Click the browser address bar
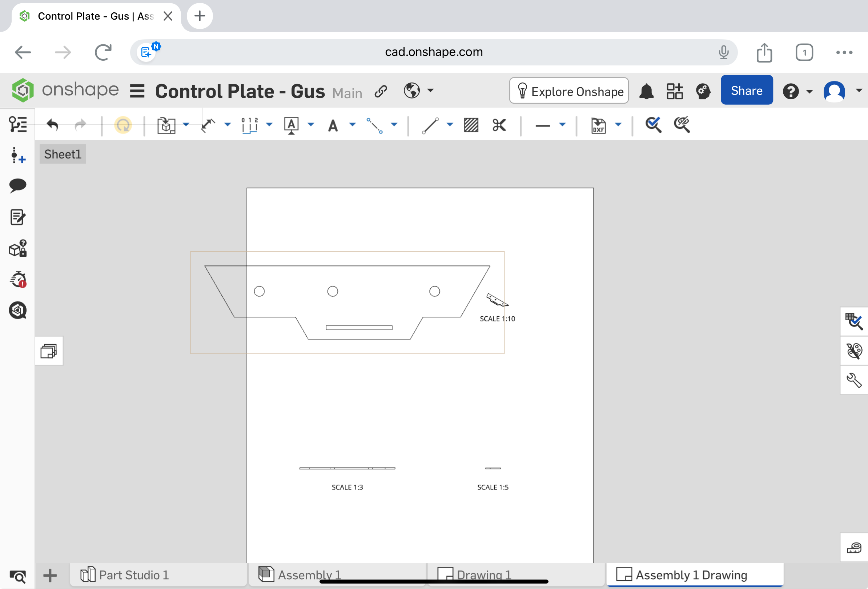The image size is (868, 589). [x=434, y=52]
